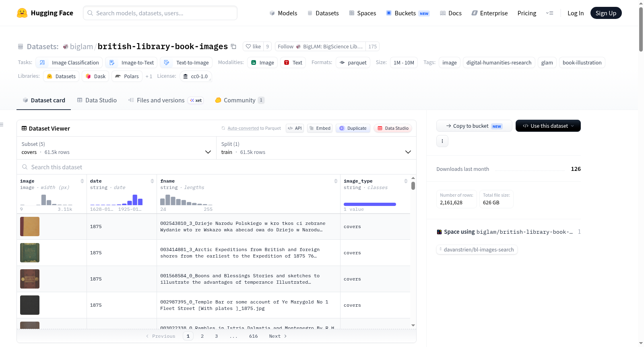Sort the image_type column
This screenshot has width=644, height=347.
pos(406,181)
